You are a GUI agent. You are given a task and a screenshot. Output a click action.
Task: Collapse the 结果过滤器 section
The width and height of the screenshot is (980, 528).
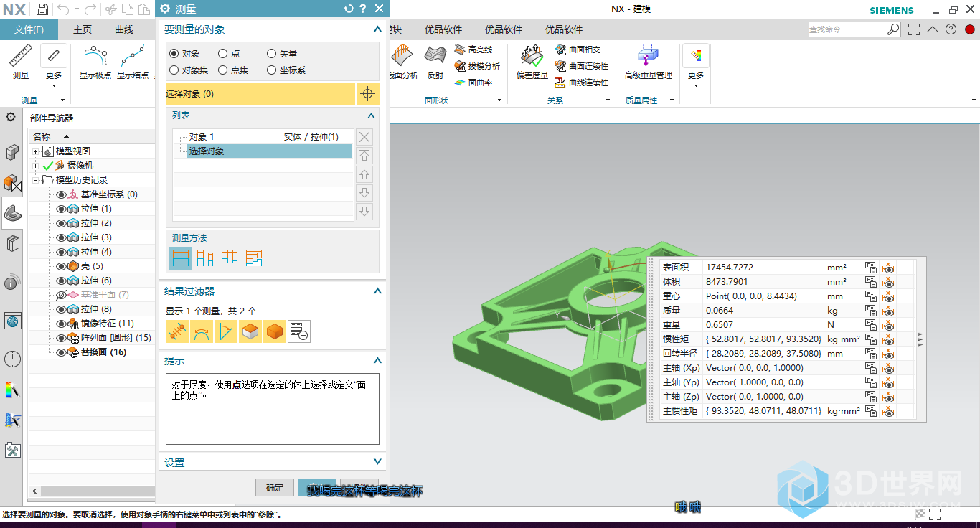pyautogui.click(x=377, y=291)
